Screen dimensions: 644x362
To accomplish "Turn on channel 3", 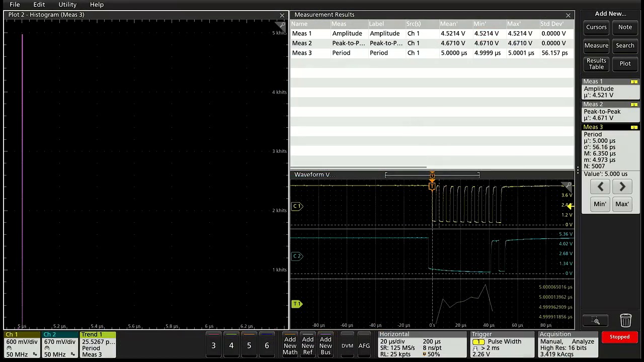I will (213, 345).
